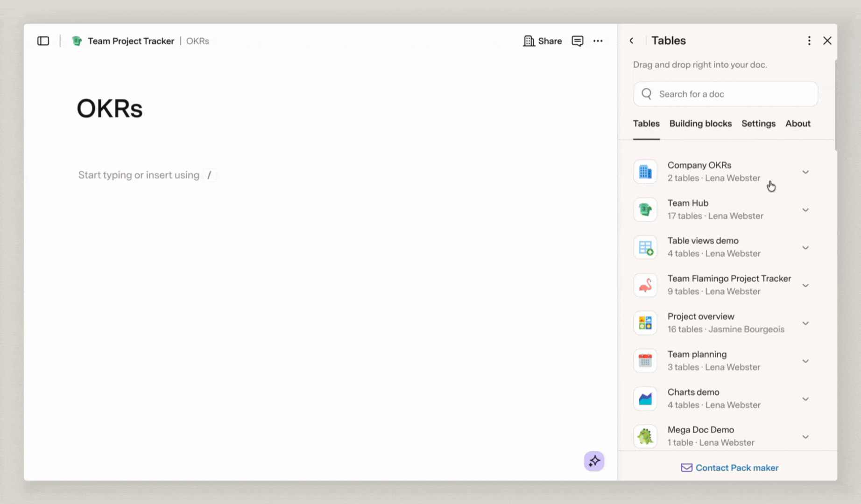The height and width of the screenshot is (504, 861).
Task: Select the Team Hub doc name
Action: [688, 203]
